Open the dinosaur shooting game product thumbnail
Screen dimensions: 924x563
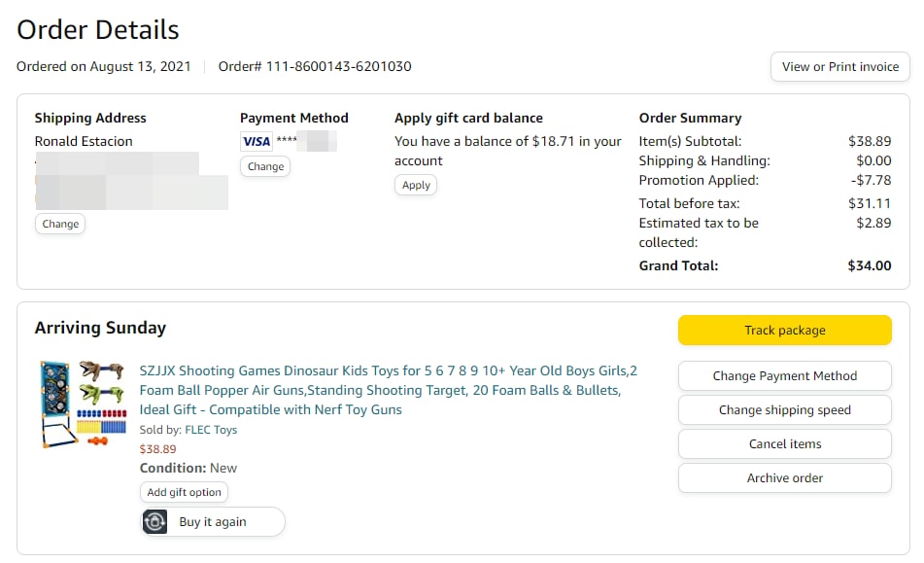(x=84, y=404)
